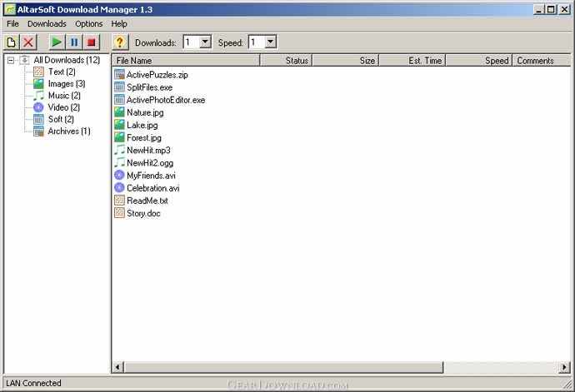This screenshot has height=392, width=575.
Task: Sort by the File Name column header
Action: 186,61
